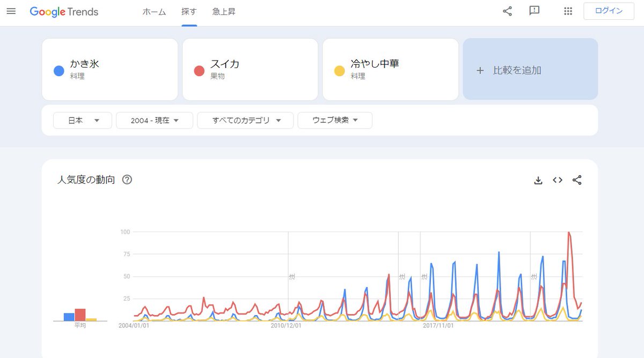Expand the すべてのカテゴリ dropdown
This screenshot has width=644, height=358.
pos(245,121)
